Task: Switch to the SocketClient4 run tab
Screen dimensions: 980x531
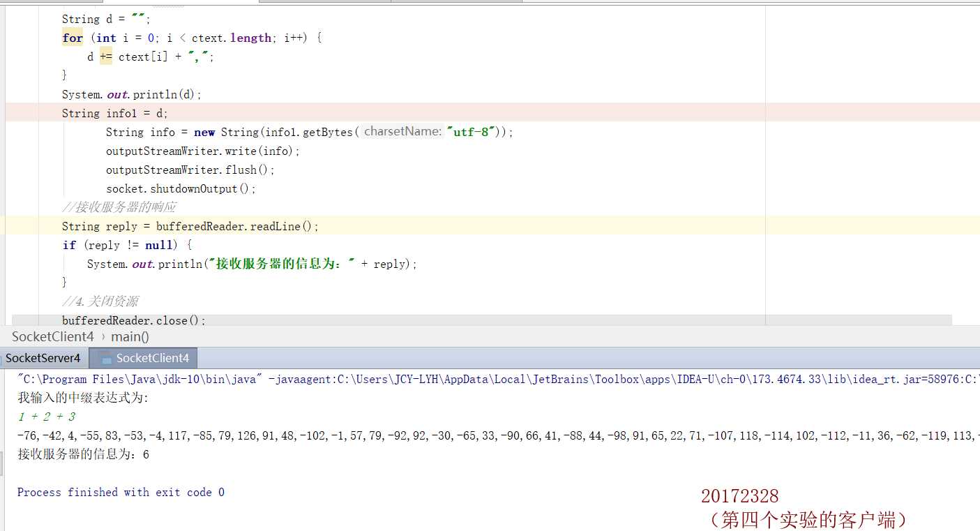Action: point(144,358)
